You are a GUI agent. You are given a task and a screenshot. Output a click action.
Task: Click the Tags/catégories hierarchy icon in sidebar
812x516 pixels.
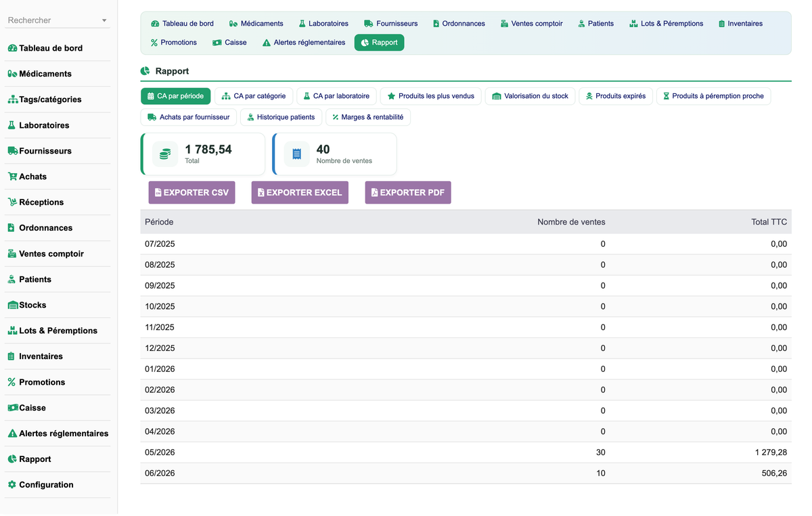[13, 100]
